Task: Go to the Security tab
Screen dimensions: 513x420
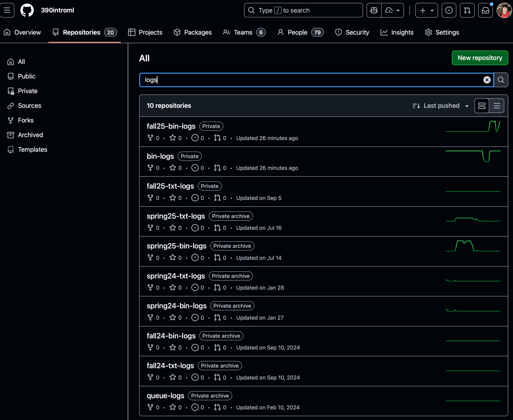Action: pos(352,32)
